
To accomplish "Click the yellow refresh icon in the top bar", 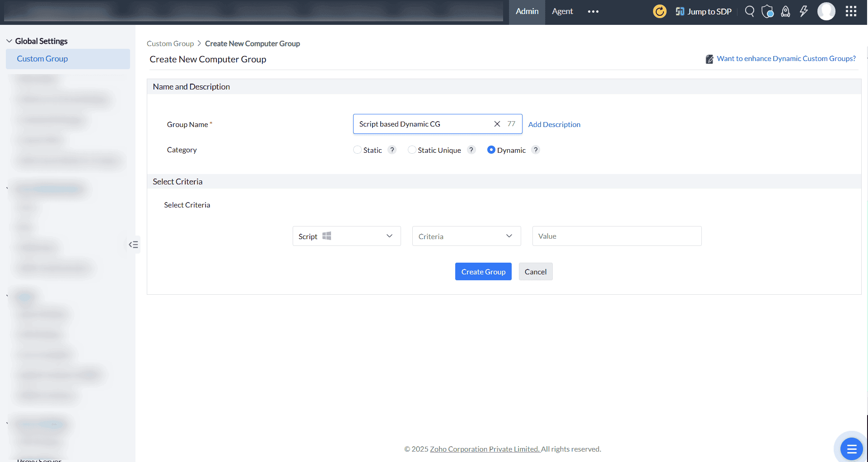I will pos(659,11).
